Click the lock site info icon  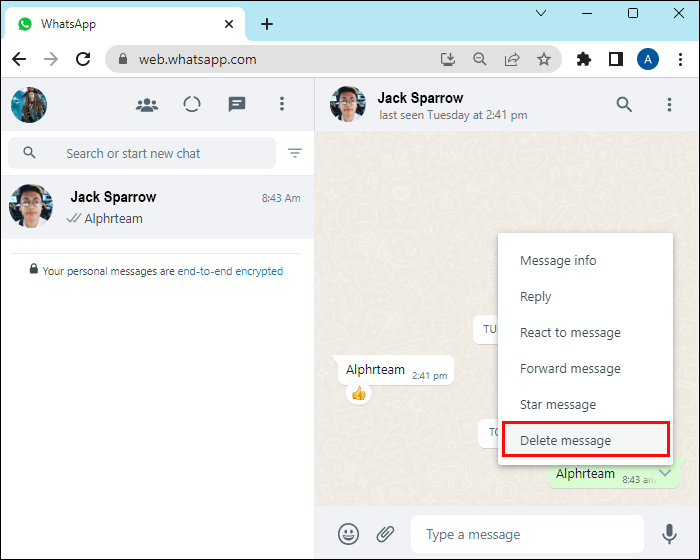click(x=123, y=59)
